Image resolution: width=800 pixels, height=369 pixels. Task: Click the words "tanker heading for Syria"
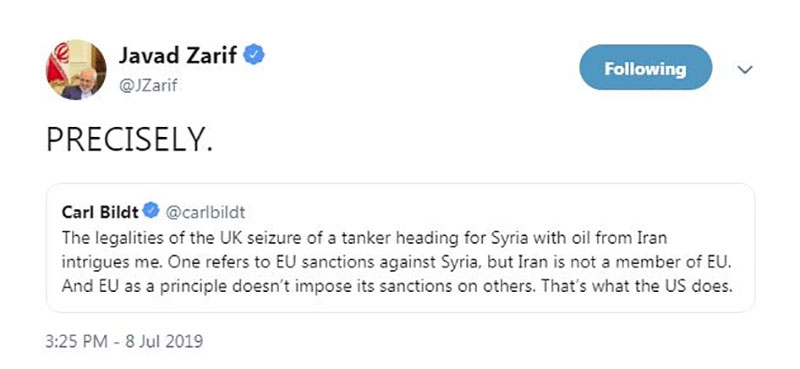coord(418,238)
